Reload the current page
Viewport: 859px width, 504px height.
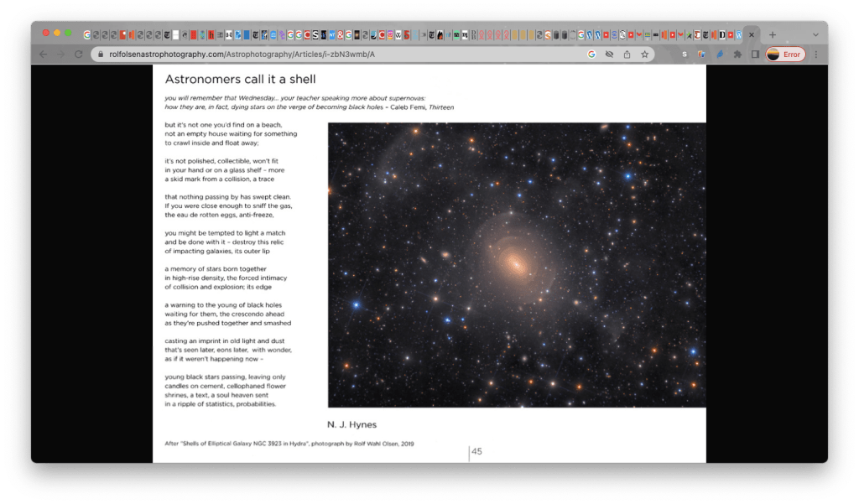click(79, 55)
